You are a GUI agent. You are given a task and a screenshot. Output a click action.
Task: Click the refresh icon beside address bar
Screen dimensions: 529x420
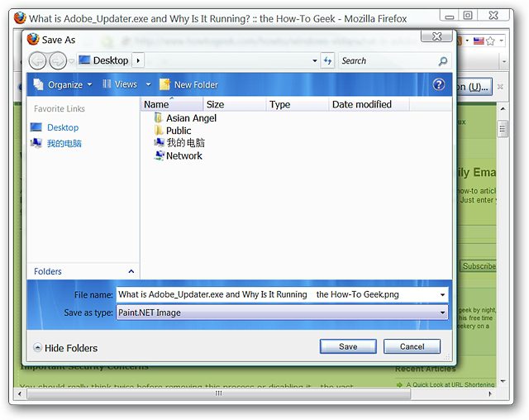point(327,60)
